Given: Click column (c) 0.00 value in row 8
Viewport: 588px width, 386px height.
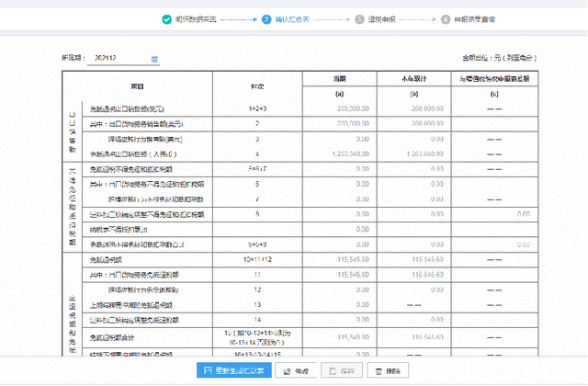Looking at the screenshot, I should 524,214.
